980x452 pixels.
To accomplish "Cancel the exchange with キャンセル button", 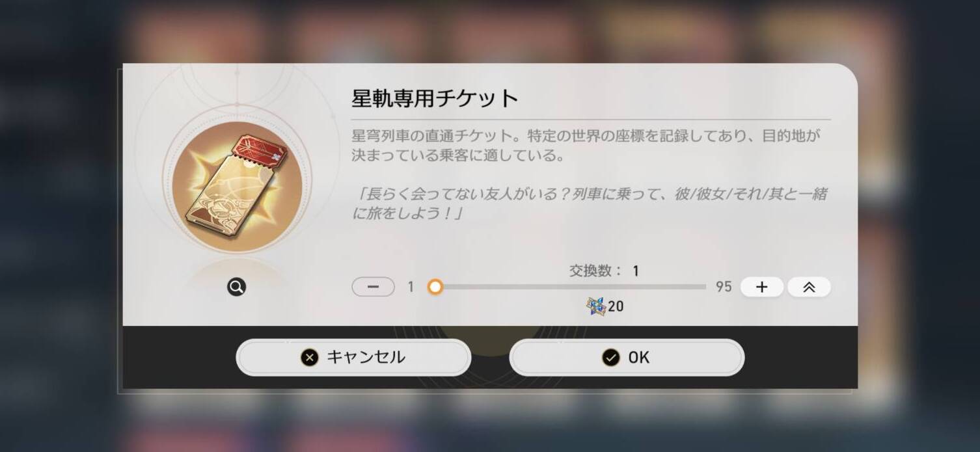I will (x=353, y=357).
